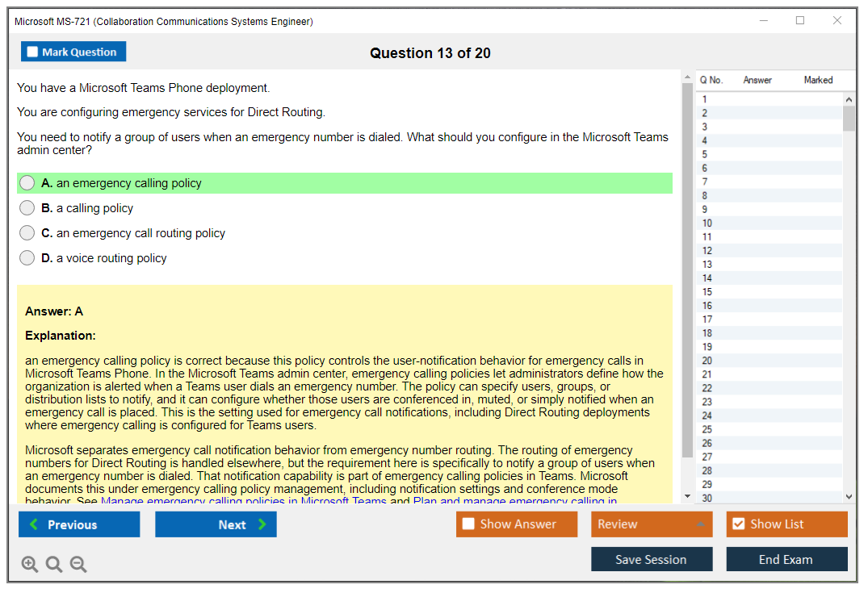The width and height of the screenshot is (868, 593).
Task: Select option B a calling policy
Action: click(x=27, y=208)
